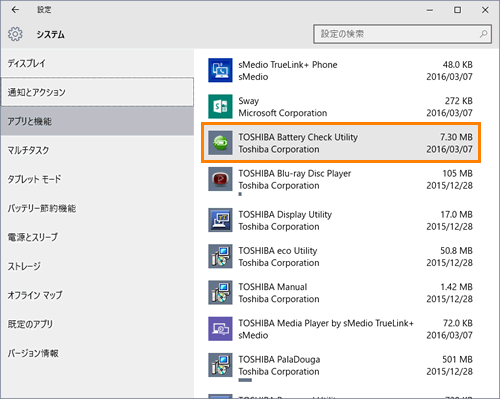Click the 72.0 KB size value
Viewport: 500px width, 399px height.
pyautogui.click(x=458, y=323)
